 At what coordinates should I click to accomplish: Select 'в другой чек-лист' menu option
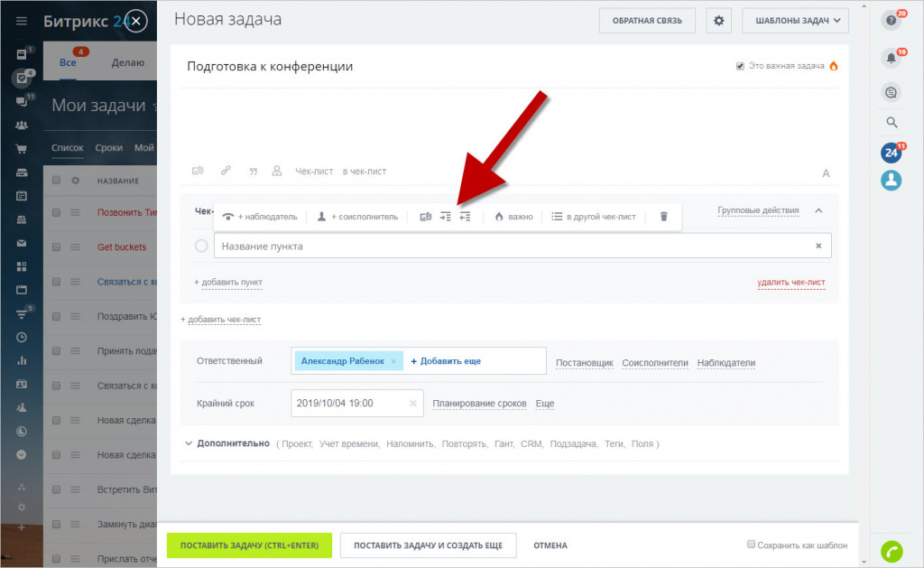(594, 217)
